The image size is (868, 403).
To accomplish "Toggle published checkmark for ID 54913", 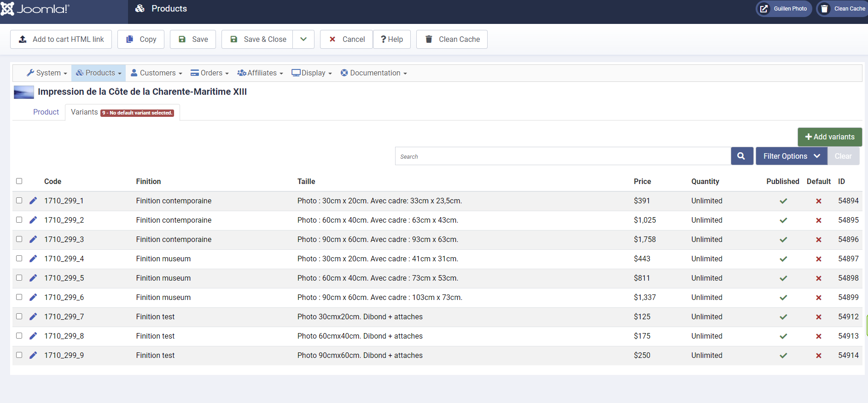I will [783, 336].
